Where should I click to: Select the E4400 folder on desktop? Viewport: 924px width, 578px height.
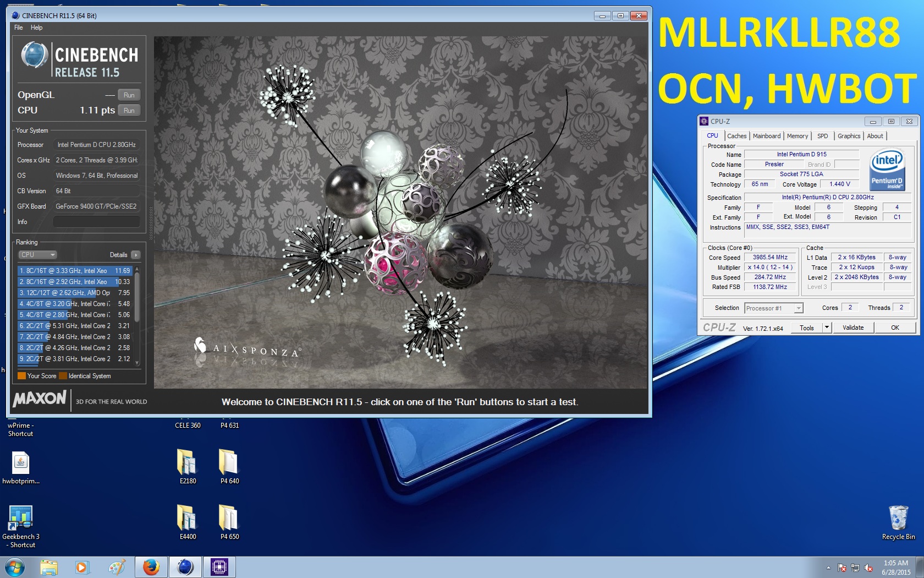[x=188, y=522]
